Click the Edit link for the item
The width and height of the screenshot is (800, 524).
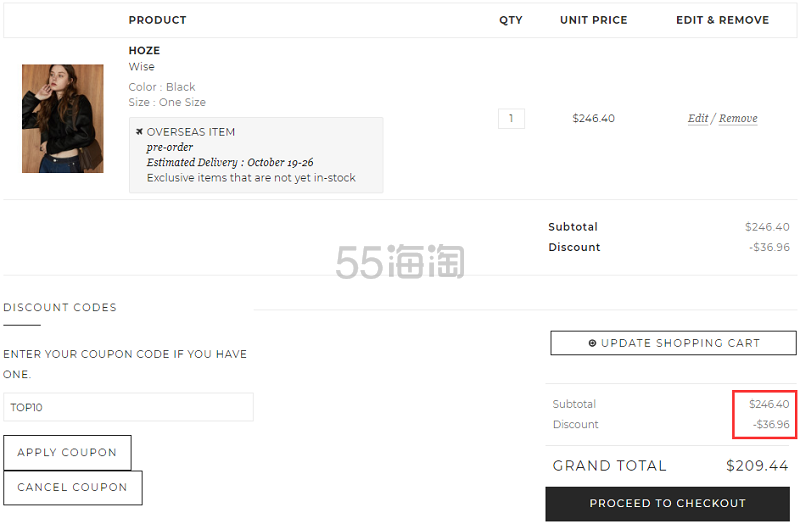click(698, 118)
